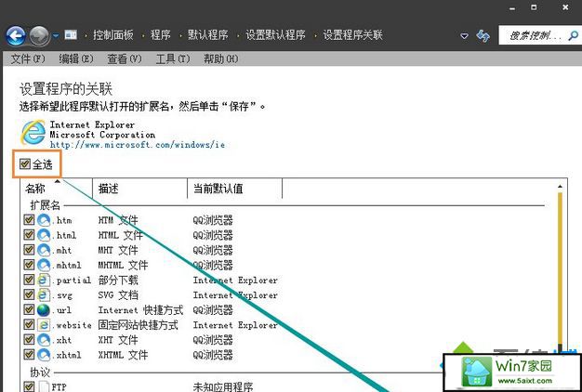582x392 pixels.
Task: Click the IE file icon for .svg
Action: click(x=44, y=294)
